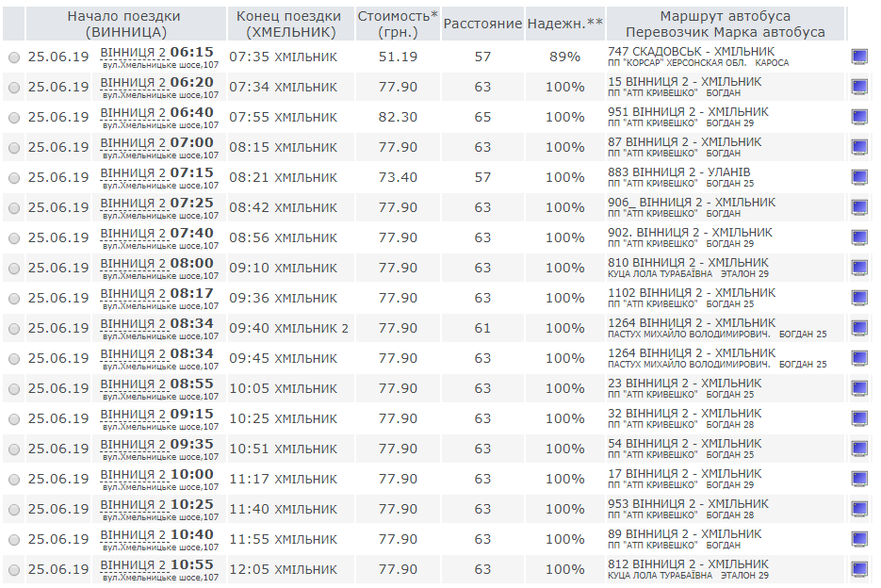Viewport: 881px width, 588px height.
Task: Click the 51.19 price cell
Action: point(398,57)
